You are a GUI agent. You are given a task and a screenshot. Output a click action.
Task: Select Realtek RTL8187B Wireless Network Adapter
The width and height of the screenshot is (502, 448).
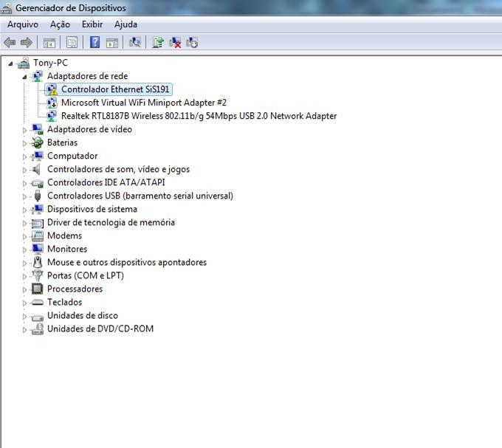[199, 116]
